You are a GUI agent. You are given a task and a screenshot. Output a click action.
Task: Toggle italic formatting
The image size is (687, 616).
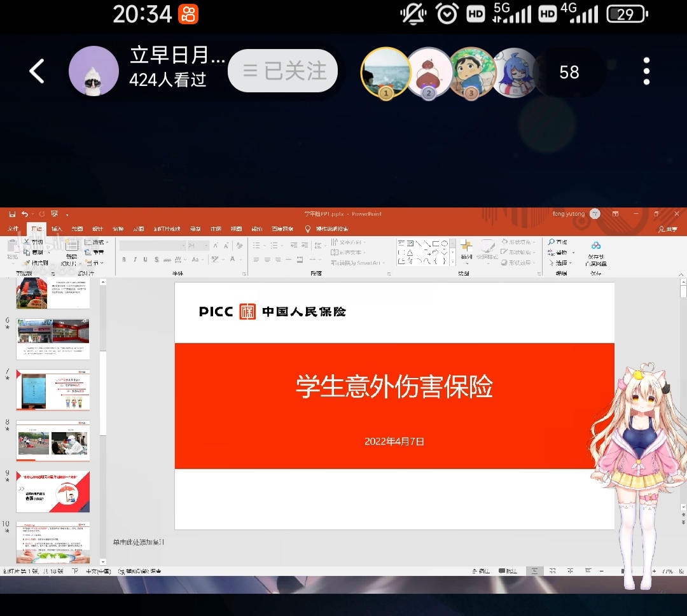134,258
